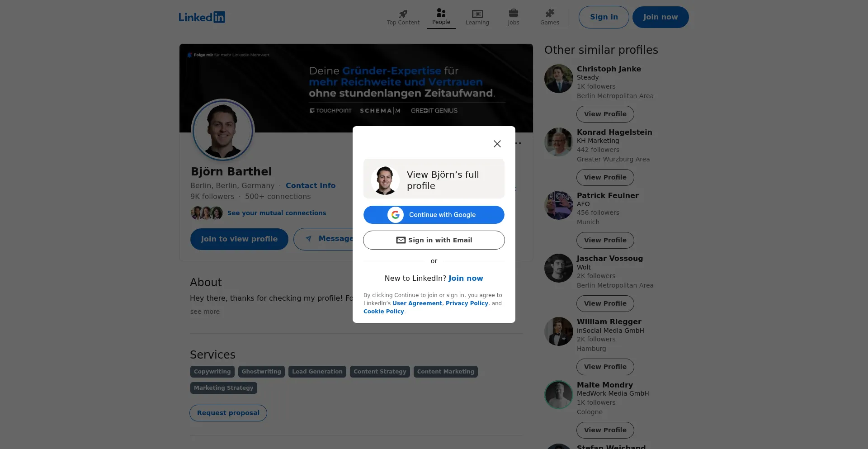View Profile of Jaschar Vossoug
This screenshot has height=449, width=868.
(x=605, y=303)
